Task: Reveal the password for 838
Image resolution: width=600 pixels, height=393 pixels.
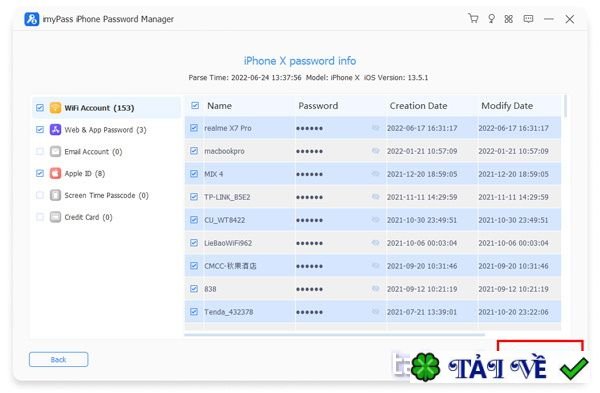Action: (x=375, y=289)
